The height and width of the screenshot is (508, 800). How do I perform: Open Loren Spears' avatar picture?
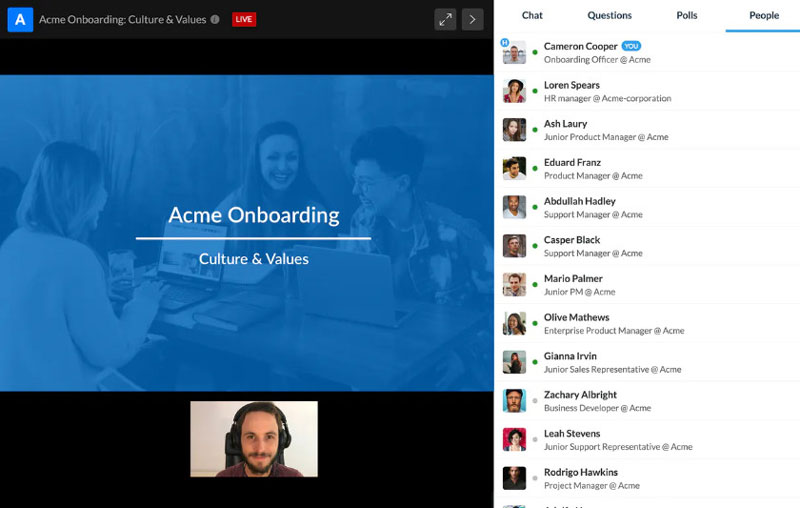pyautogui.click(x=514, y=91)
